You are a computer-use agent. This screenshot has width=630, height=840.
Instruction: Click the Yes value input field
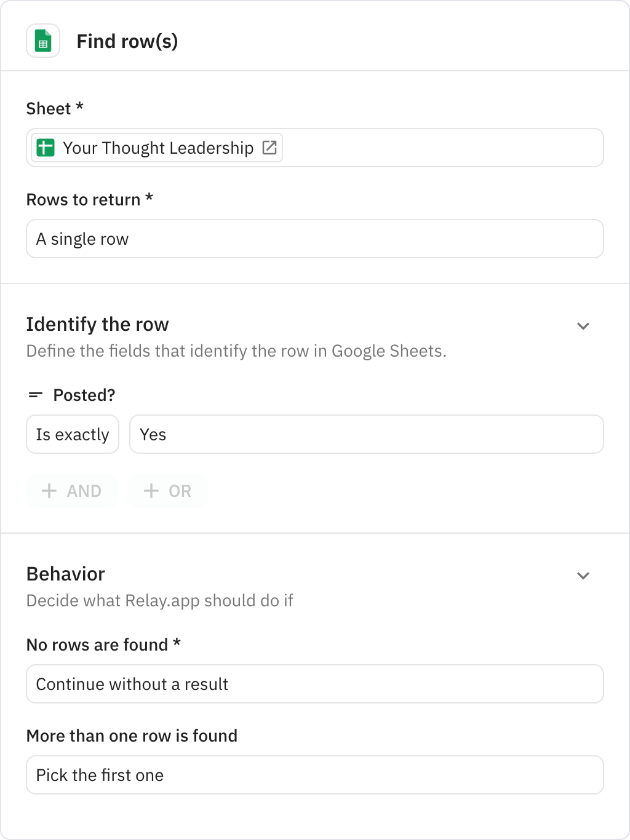[366, 434]
